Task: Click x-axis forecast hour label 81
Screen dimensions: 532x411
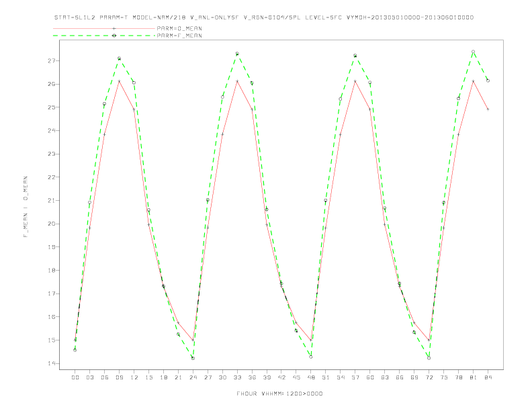Action: click(x=474, y=377)
